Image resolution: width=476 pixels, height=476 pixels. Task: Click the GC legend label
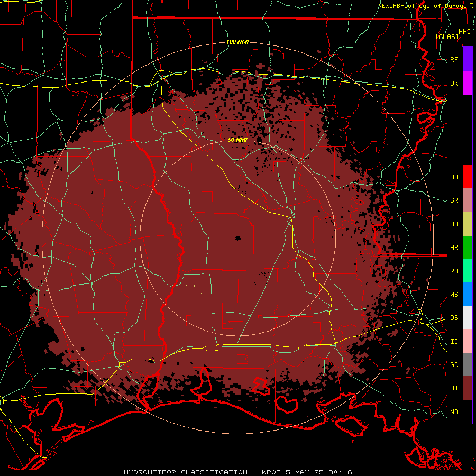(x=454, y=364)
